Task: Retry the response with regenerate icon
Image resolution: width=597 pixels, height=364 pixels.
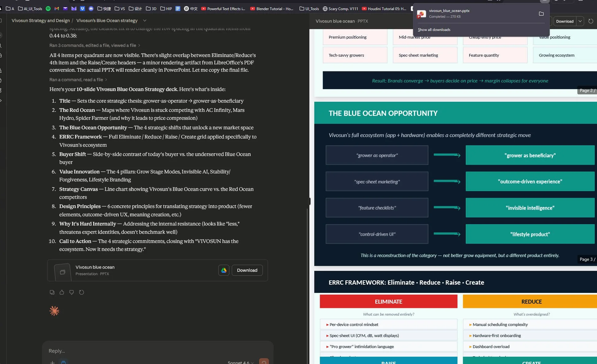Action: [81, 292]
